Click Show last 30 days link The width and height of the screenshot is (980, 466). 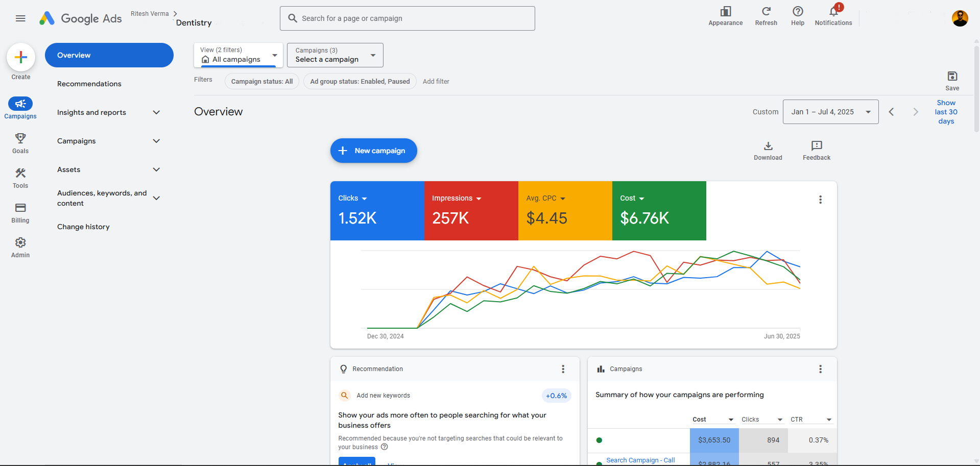tap(946, 112)
